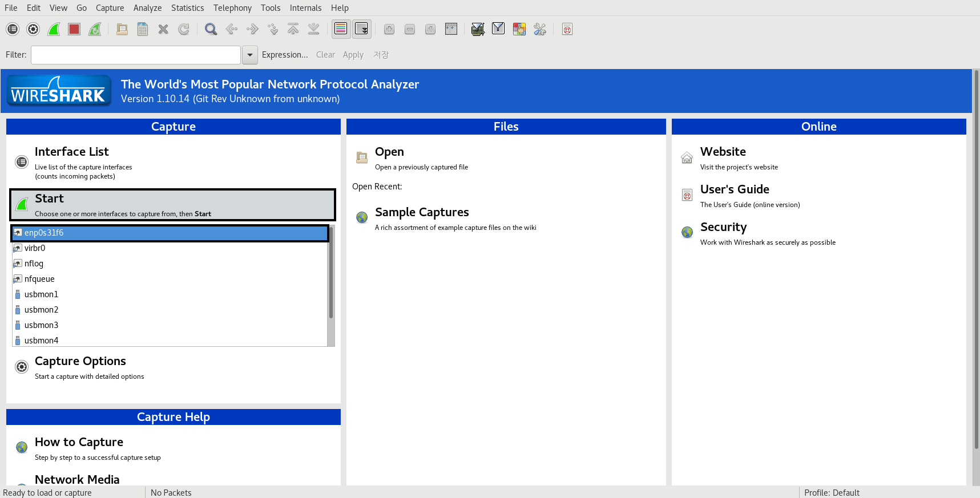This screenshot has width=980, height=498.
Task: Open the Internals menu
Action: (x=306, y=8)
